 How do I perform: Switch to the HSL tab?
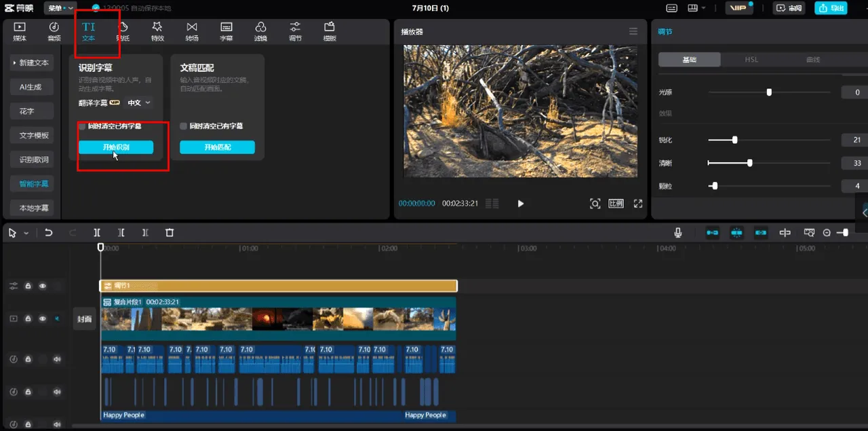751,60
